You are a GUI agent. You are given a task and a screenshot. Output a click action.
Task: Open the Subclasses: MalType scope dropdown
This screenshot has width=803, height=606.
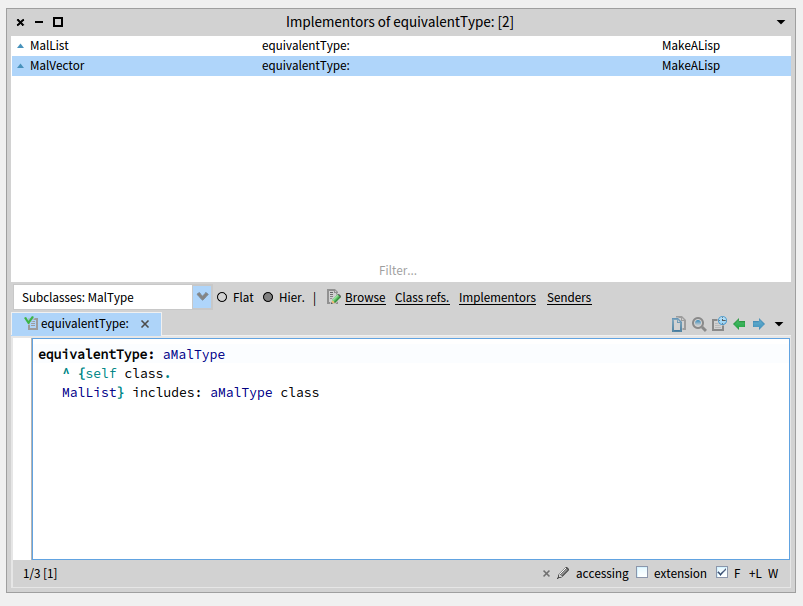coord(203,297)
